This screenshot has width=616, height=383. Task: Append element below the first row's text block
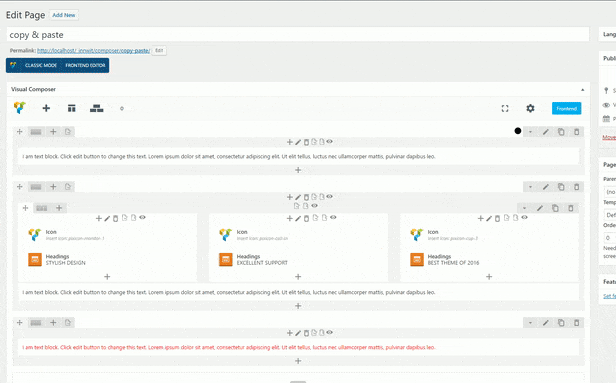298,170
